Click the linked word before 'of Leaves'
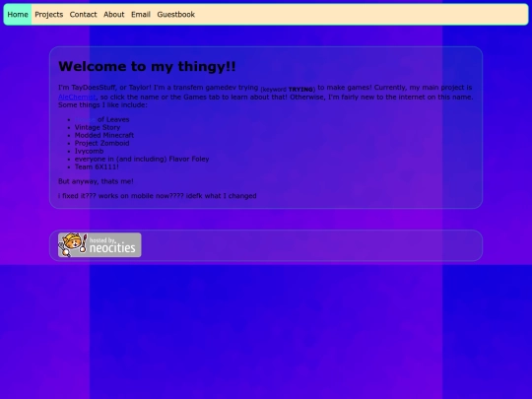 (x=85, y=119)
